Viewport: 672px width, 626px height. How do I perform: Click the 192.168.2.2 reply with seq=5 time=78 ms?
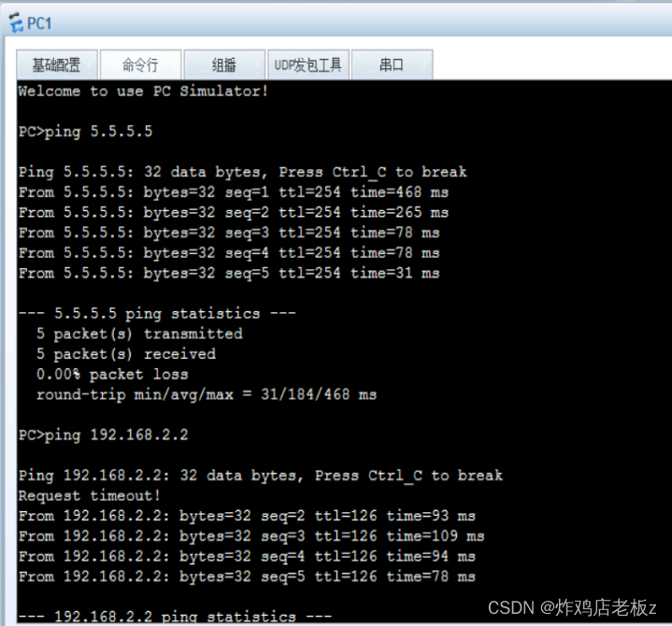pyautogui.click(x=248, y=576)
